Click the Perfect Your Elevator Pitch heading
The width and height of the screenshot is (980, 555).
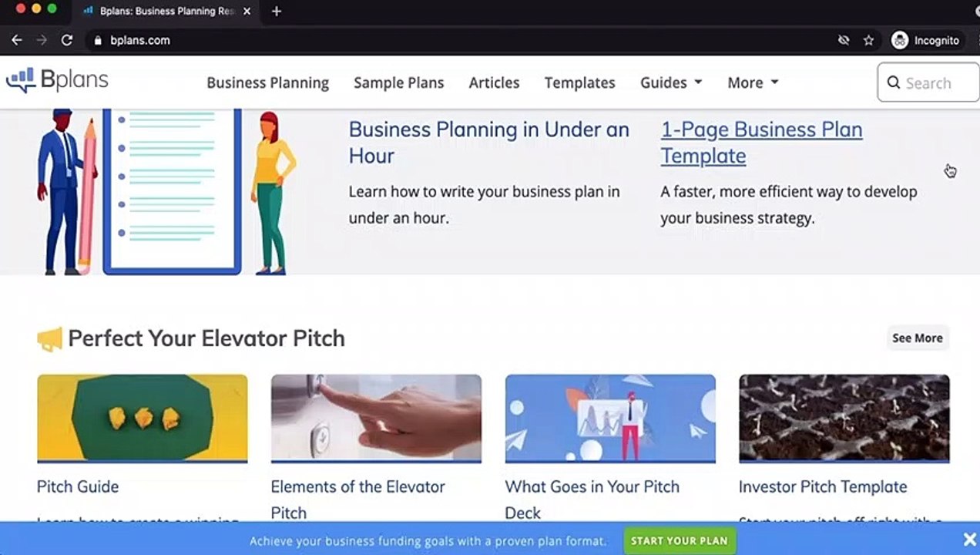click(206, 338)
